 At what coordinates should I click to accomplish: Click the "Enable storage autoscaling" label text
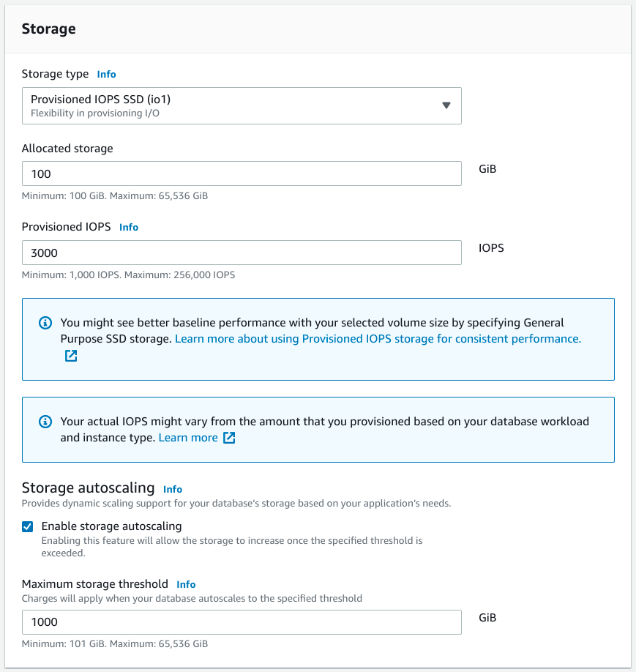pyautogui.click(x=111, y=526)
